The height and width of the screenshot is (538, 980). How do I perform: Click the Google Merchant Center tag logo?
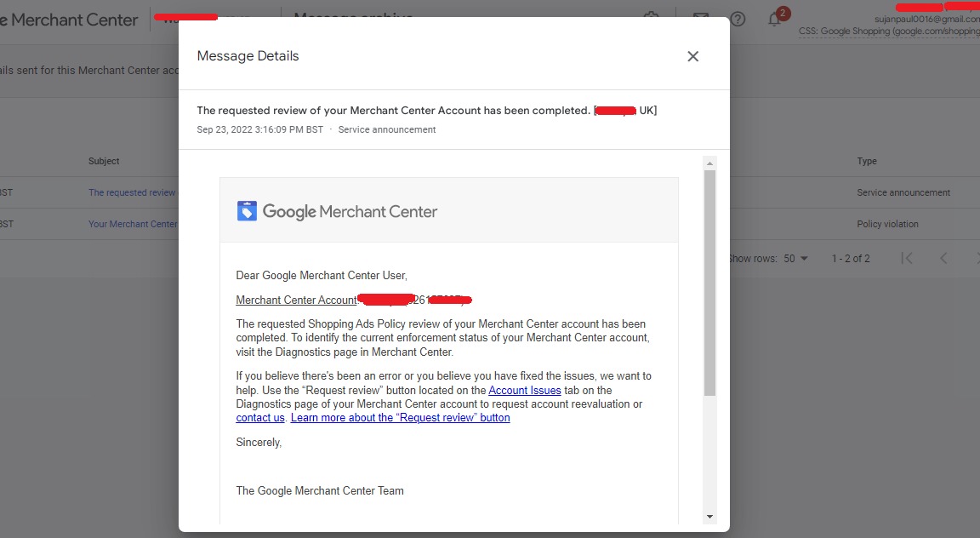(247, 211)
